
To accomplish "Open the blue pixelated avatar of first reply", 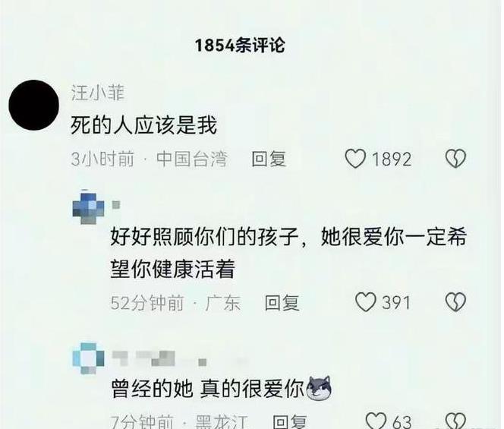I will 88,207.
